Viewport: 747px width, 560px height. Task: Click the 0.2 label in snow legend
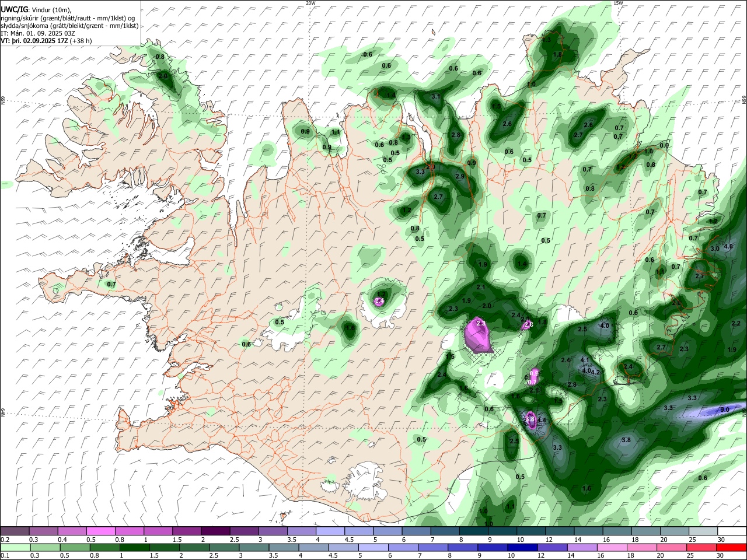(x=5, y=540)
